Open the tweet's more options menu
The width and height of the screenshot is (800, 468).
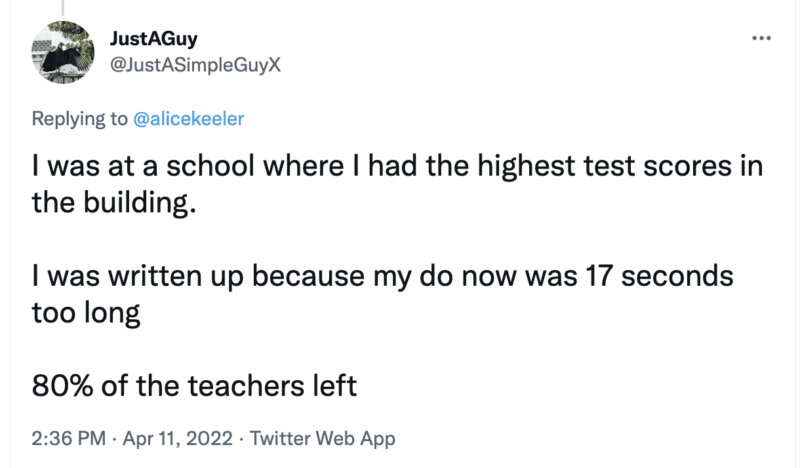coord(761,39)
